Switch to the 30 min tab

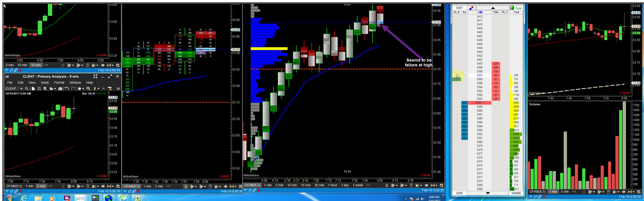[319, 185]
